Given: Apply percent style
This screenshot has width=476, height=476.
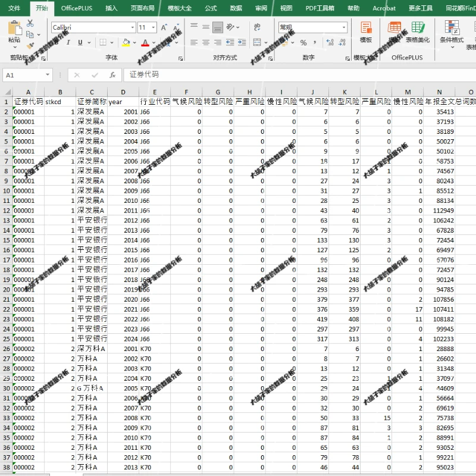Looking at the screenshot, I should coord(303,43).
